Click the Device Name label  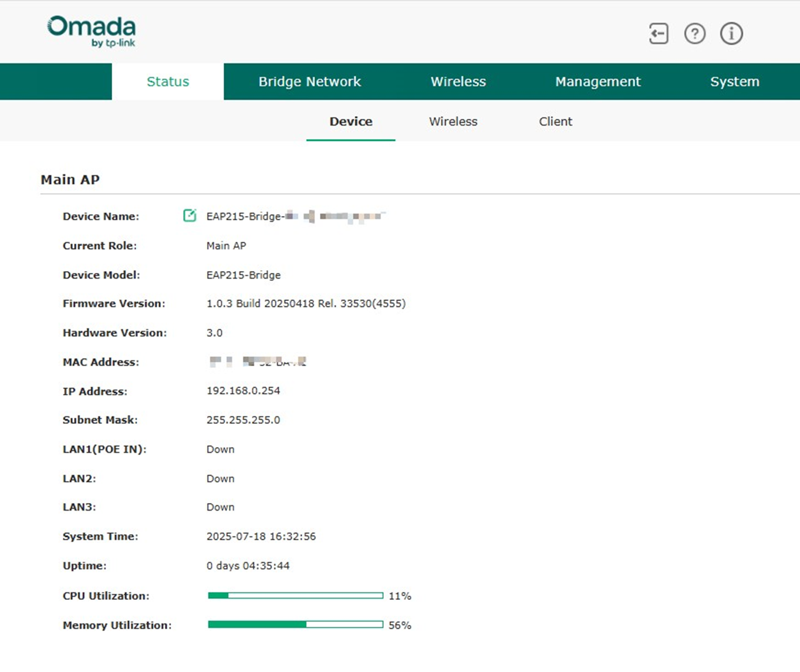point(101,216)
